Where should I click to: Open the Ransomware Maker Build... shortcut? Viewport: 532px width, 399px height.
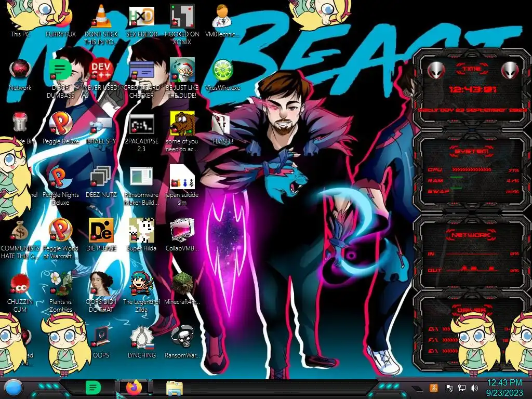[141, 186]
